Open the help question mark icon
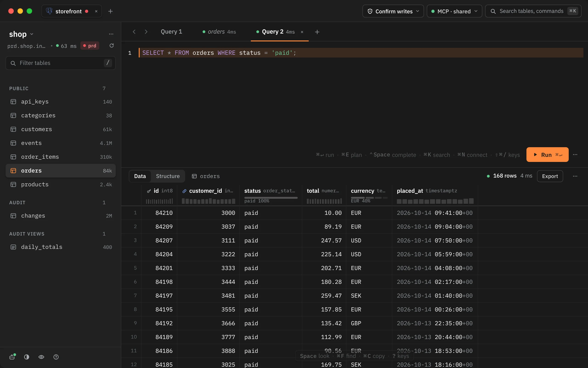The width and height of the screenshot is (588, 368). pos(56,357)
